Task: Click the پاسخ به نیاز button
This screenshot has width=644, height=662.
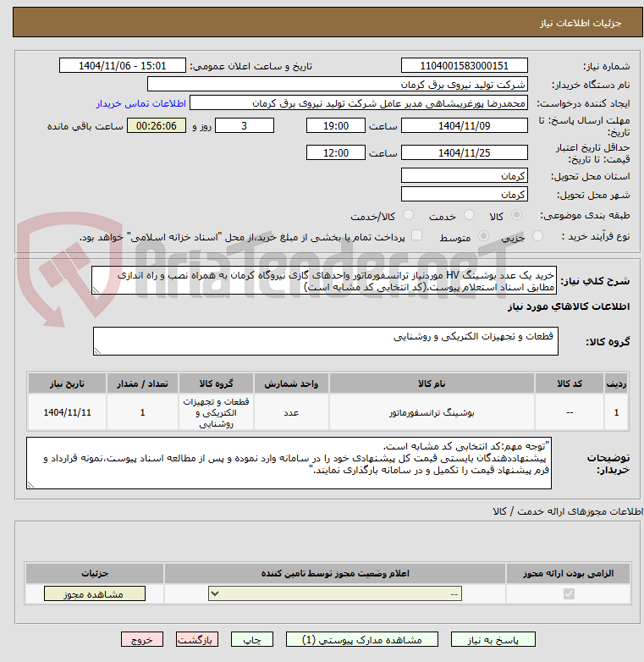Action: click(493, 639)
